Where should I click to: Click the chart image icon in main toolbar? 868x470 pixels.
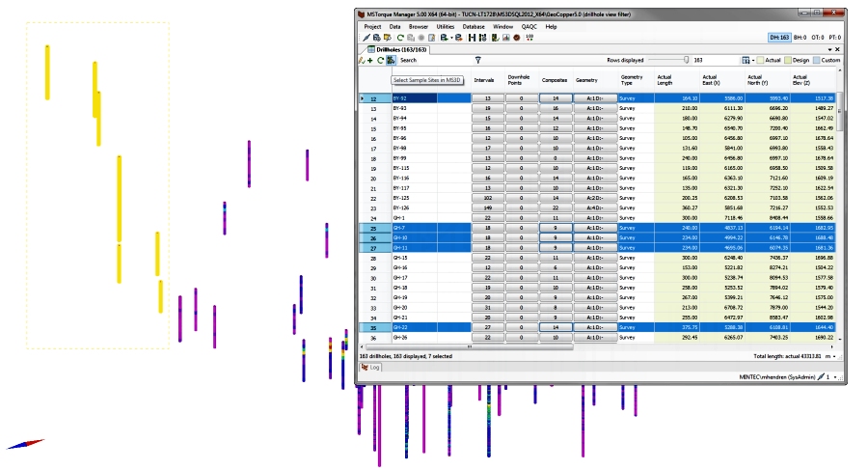click(505, 38)
